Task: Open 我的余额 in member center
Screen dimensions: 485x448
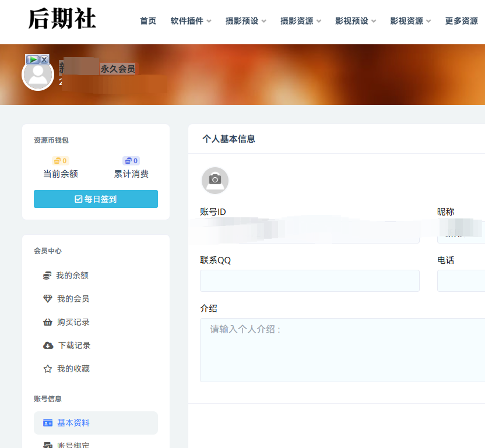Action: pos(72,276)
